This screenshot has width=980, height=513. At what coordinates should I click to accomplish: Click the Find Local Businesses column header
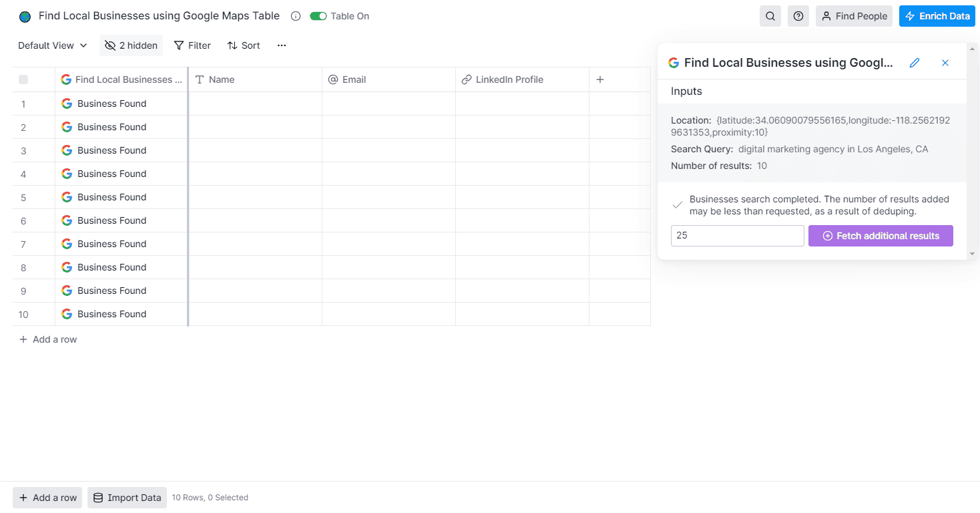click(x=121, y=79)
